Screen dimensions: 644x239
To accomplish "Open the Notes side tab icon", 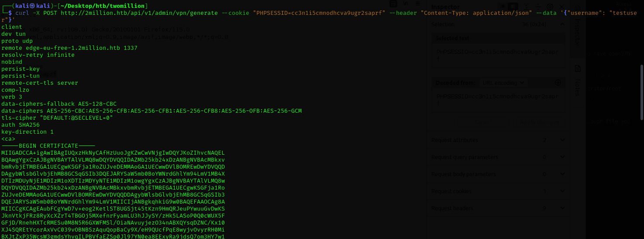I will coord(577,69).
